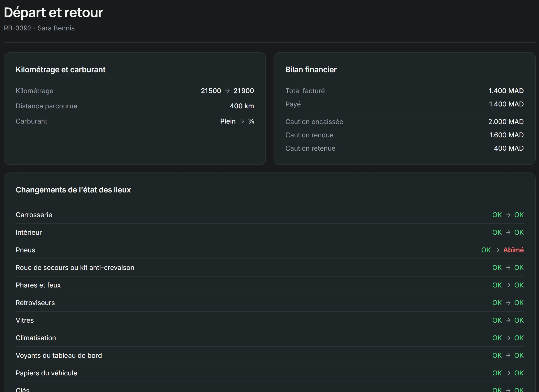Screen dimensions: 539x392
Task: Click the 'Kilométrage et carburant' card heading
Action: pos(61,69)
